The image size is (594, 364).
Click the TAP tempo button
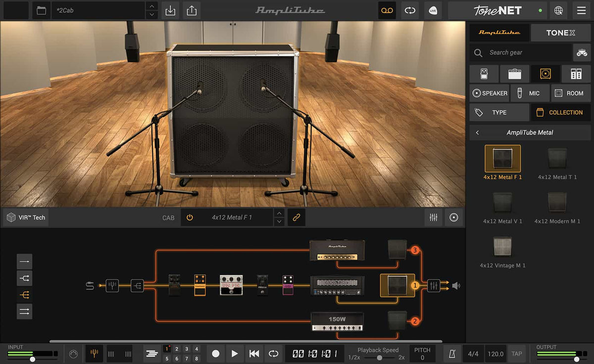click(x=517, y=354)
